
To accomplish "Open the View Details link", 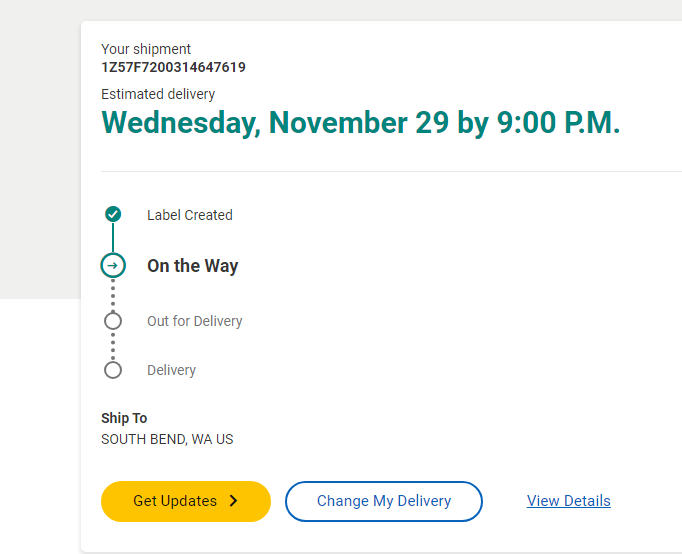I will click(568, 501).
